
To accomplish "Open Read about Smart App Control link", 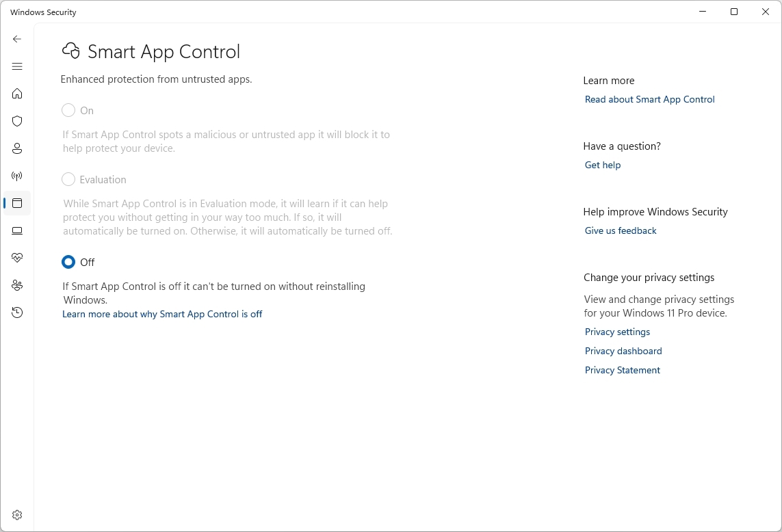I will click(649, 99).
